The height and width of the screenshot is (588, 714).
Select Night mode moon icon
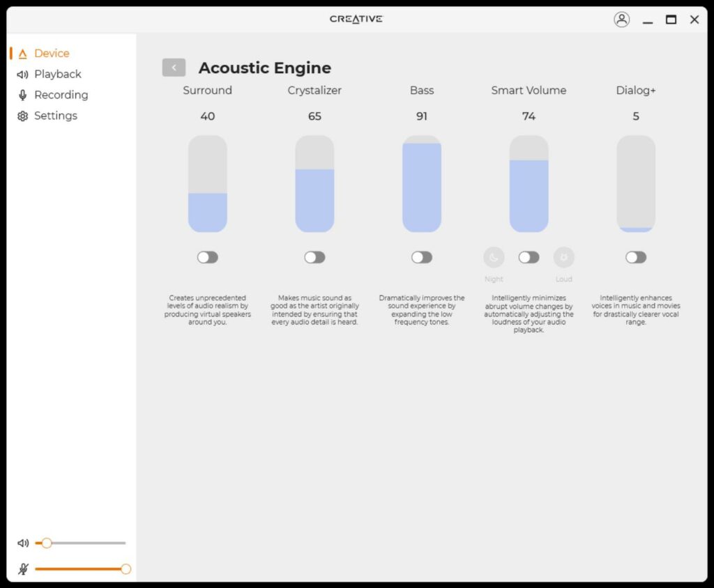click(494, 258)
